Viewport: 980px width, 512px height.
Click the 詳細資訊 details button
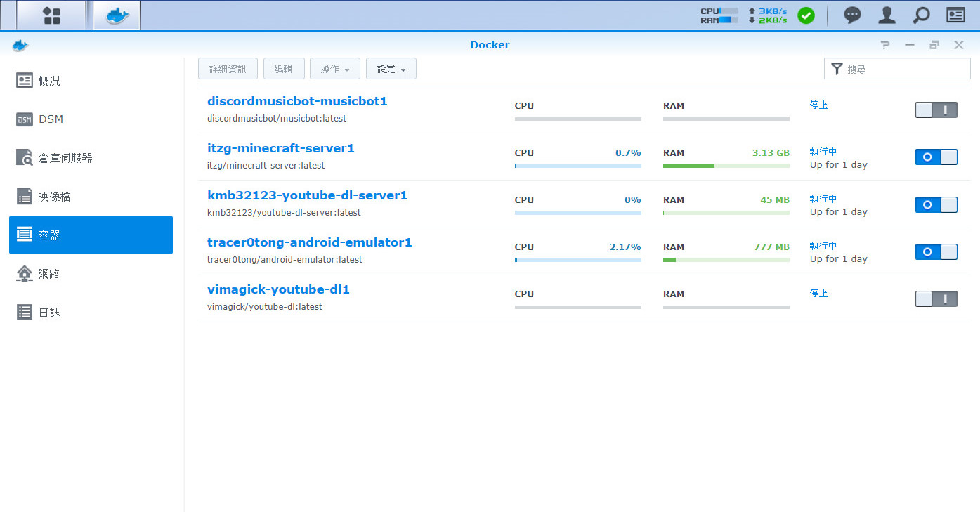[x=228, y=69]
